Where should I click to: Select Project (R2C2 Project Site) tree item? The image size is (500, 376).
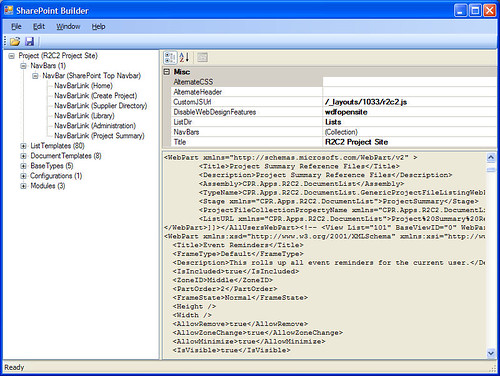click(58, 56)
